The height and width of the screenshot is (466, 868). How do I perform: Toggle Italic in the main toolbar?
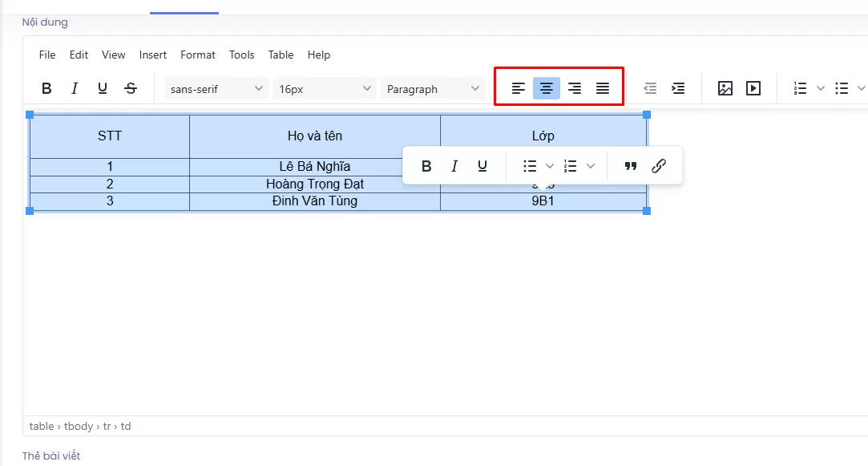(x=75, y=89)
